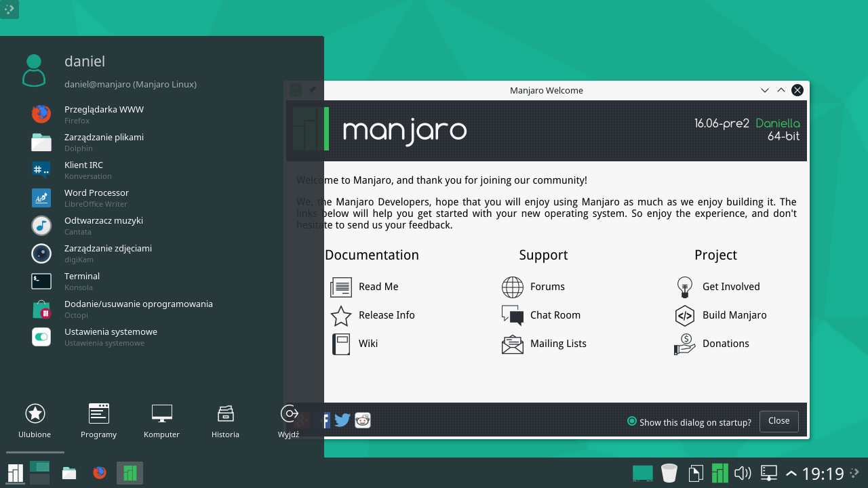The image size is (868, 488).
Task: Open the Wyjdź menu section
Action: [x=289, y=420]
